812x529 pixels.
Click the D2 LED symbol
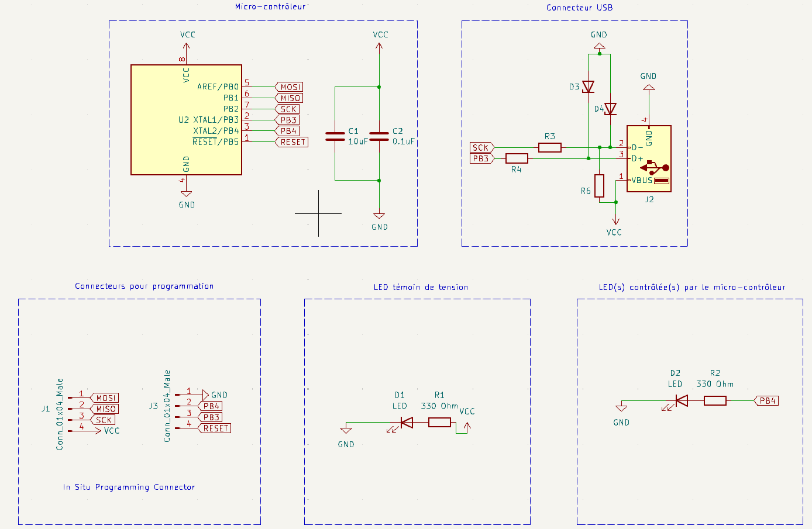tap(681, 401)
